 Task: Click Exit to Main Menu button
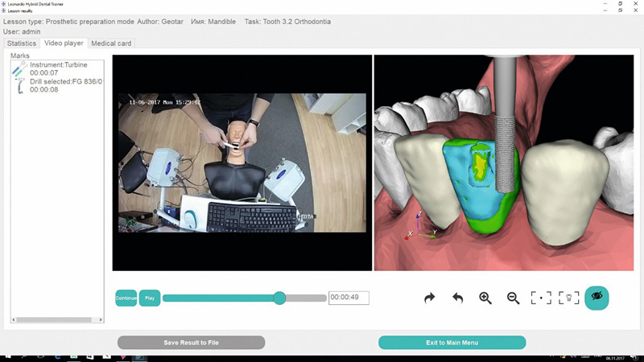[452, 343]
